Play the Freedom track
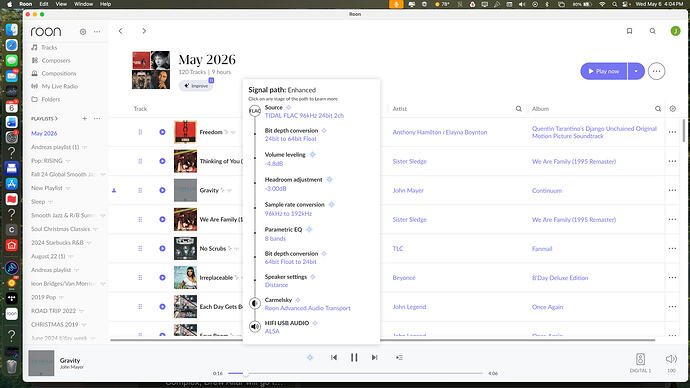The image size is (690, 388). (x=162, y=132)
